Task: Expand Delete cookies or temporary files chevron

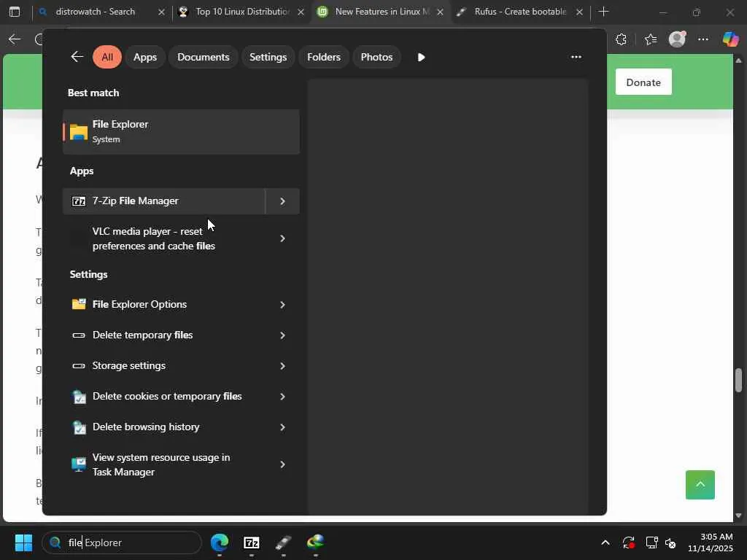Action: pos(282,396)
